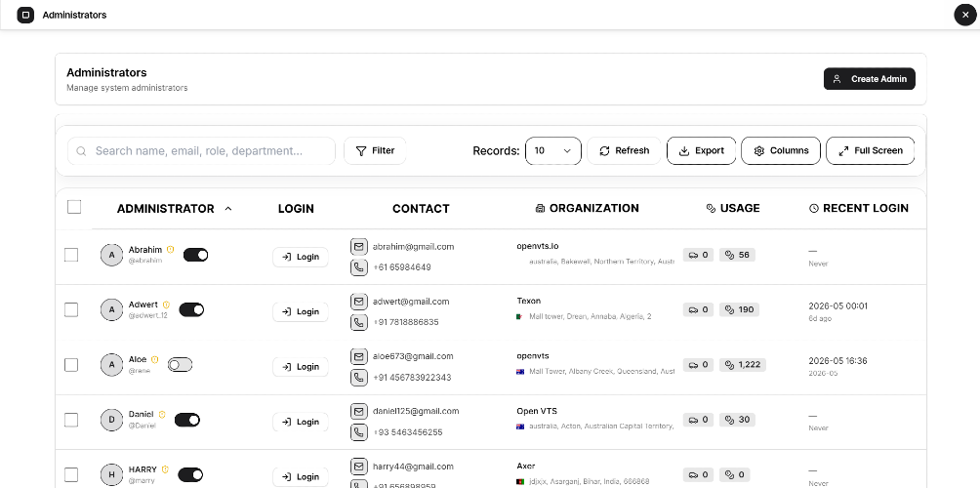
Task: Click Adwert's avatar circle
Action: (x=112, y=310)
